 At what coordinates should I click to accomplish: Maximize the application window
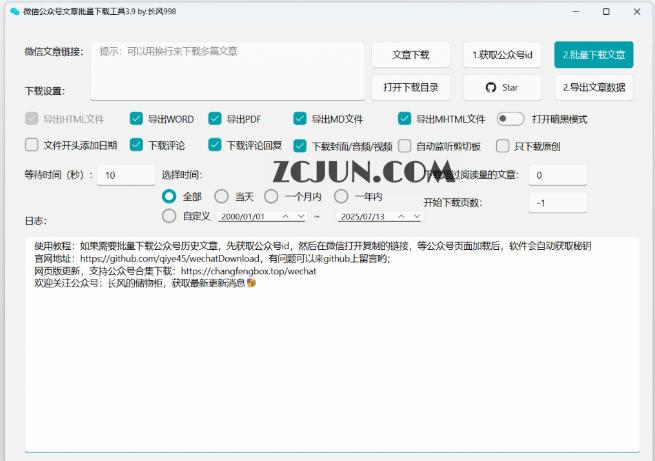[606, 12]
